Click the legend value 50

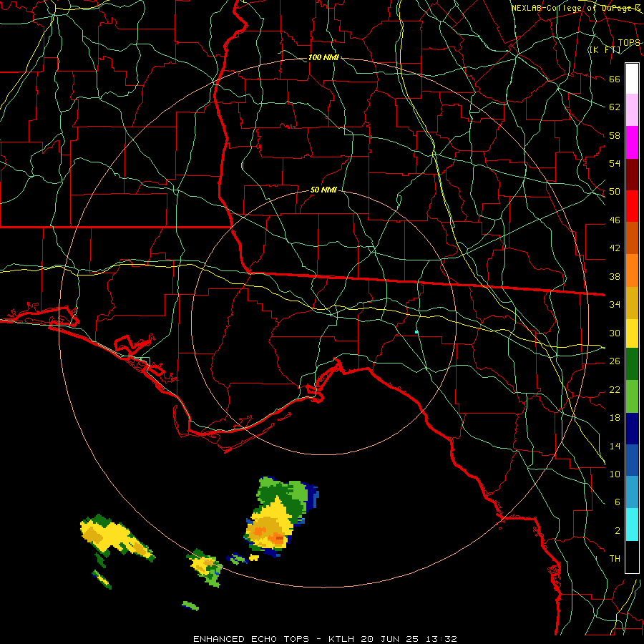click(615, 191)
